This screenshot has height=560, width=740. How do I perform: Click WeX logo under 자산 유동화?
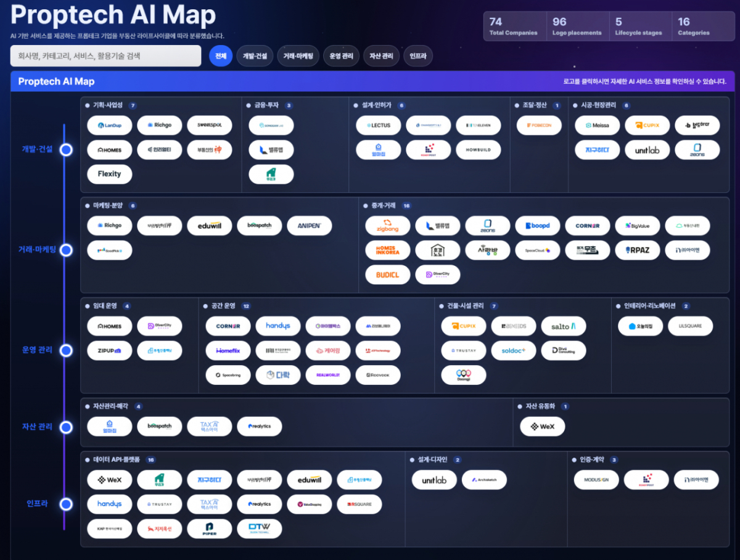(543, 427)
